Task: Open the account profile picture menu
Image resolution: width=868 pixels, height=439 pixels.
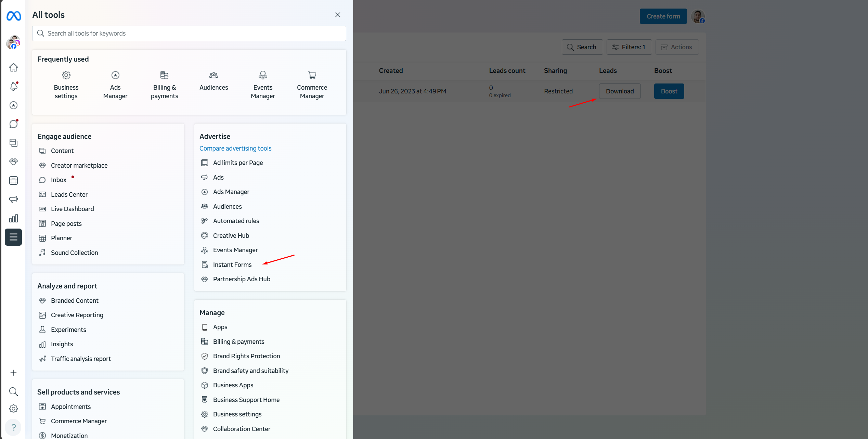Action: coord(698,16)
